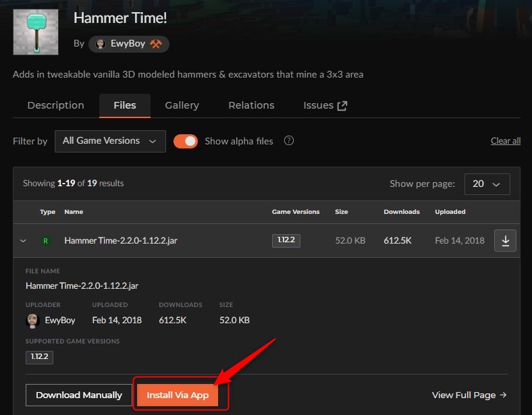
Task: Click the EwyBoy uploader avatar in file details
Action: tap(32, 321)
